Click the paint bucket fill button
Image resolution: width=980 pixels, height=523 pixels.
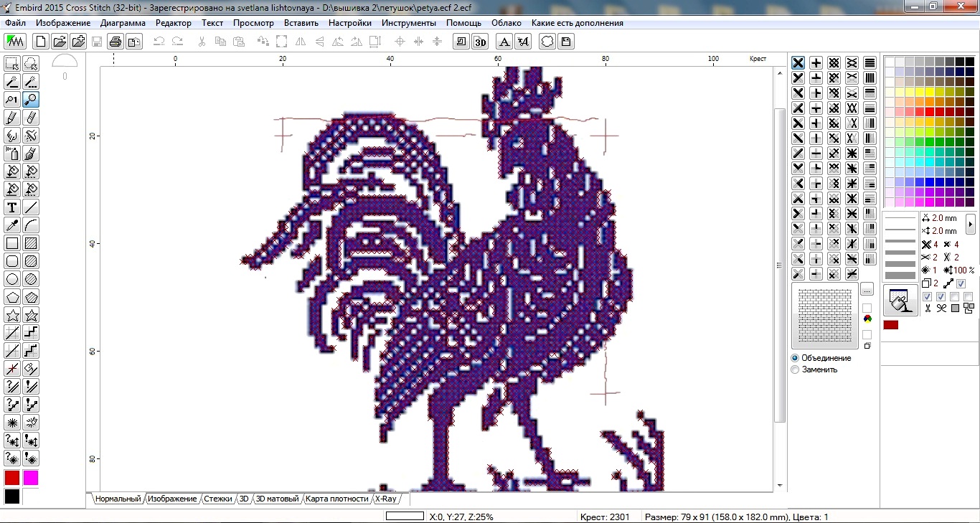tap(900, 301)
